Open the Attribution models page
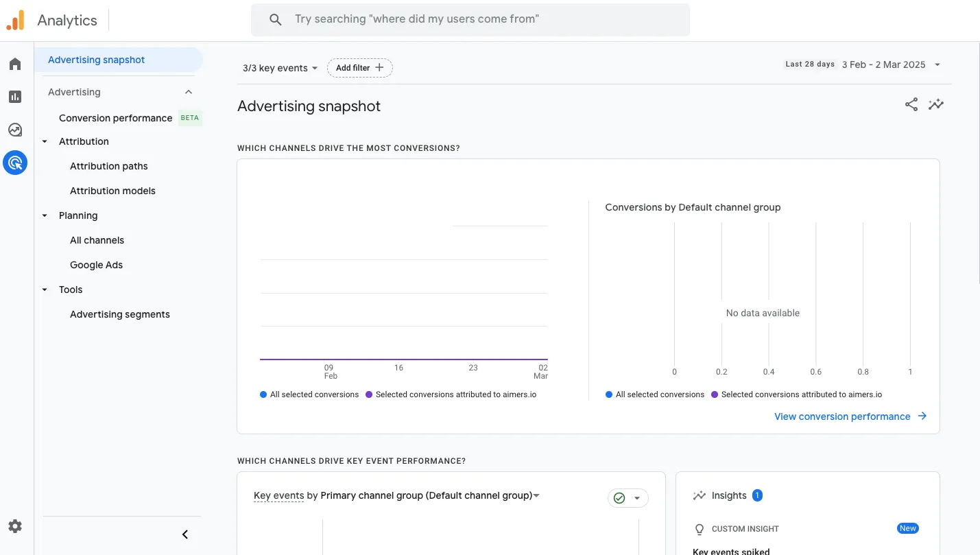 click(112, 190)
